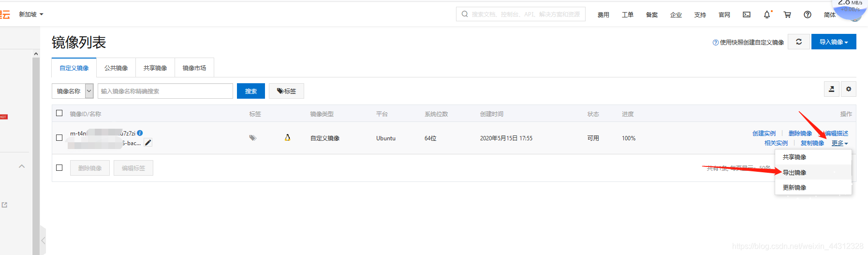The image size is (868, 255).
Task: Click the edit pencil beside image name
Action: pyautogui.click(x=148, y=143)
